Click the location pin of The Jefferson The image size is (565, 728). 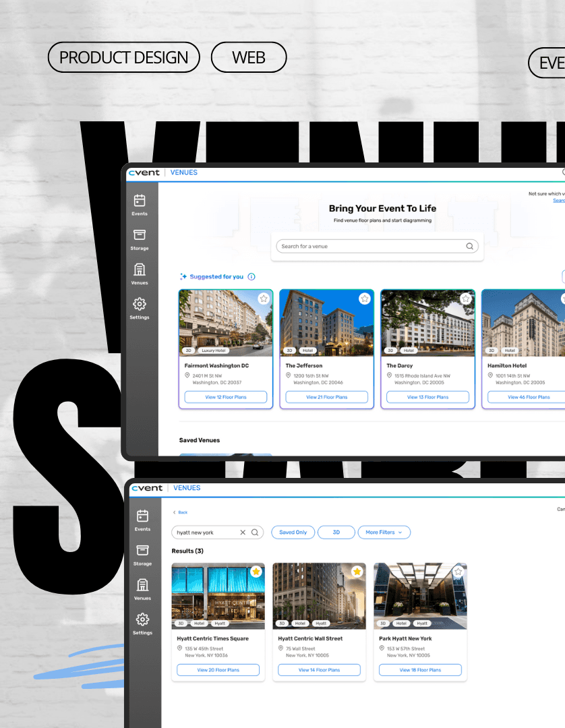coord(289,375)
